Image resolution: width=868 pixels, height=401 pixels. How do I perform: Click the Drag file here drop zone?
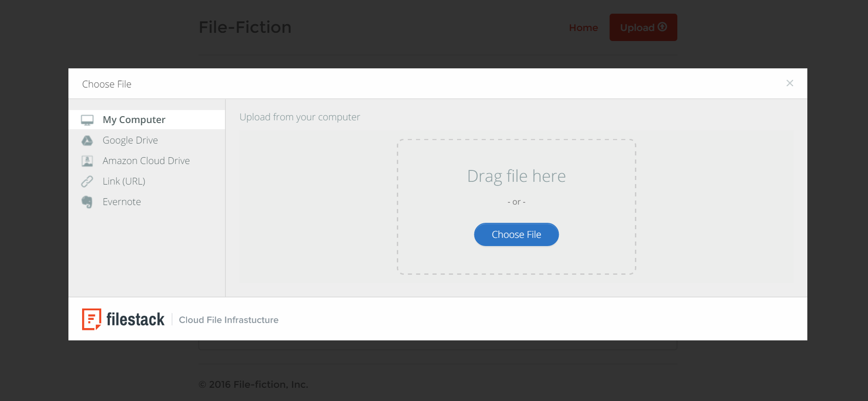tap(516, 207)
